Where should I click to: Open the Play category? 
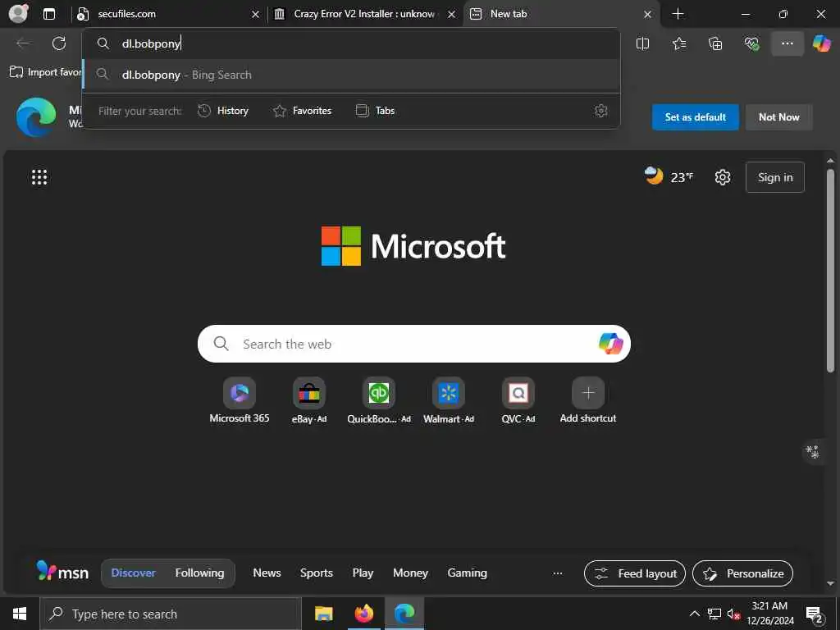click(363, 573)
